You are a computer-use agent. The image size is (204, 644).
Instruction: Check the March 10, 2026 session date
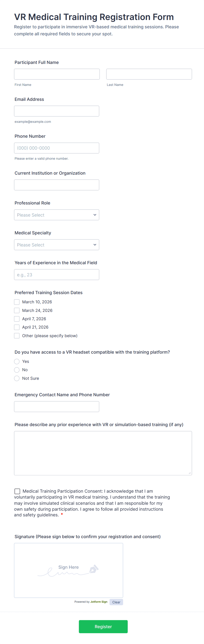tap(17, 302)
